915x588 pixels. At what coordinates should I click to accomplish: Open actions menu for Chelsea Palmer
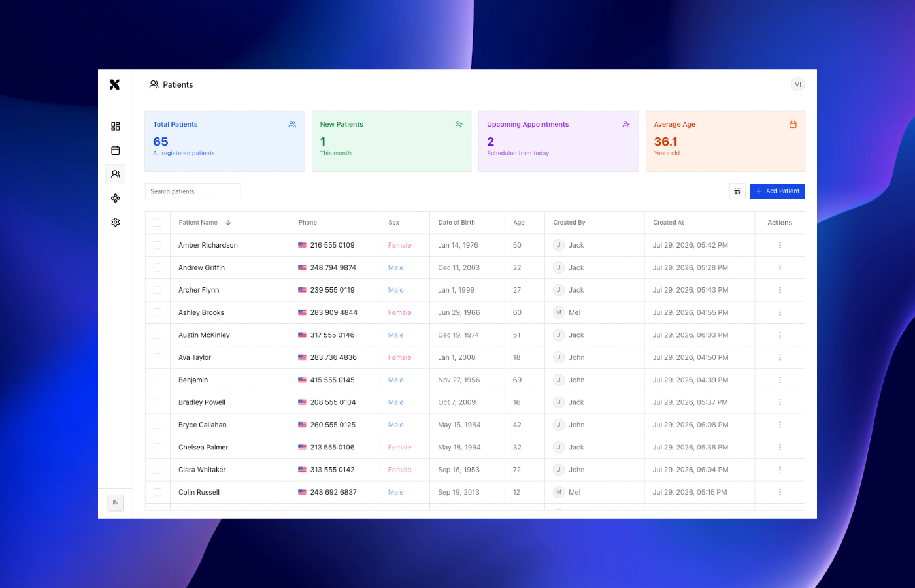[x=780, y=448]
